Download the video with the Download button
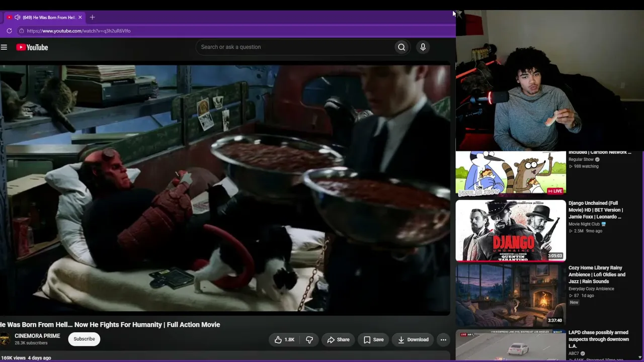Viewport: 644px width, 362px height. pyautogui.click(x=413, y=340)
